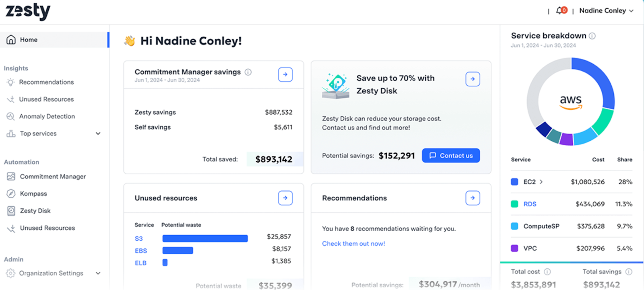Screen dimensions: 644x290
Task: Open Anomaly Detection page
Action: (47, 116)
